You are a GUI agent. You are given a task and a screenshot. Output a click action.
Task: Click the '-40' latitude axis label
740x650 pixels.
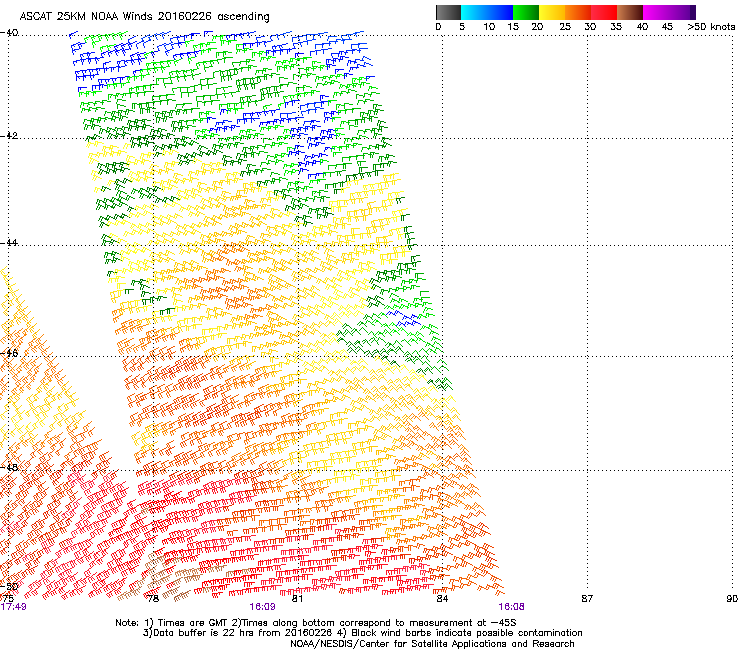pos(9,33)
